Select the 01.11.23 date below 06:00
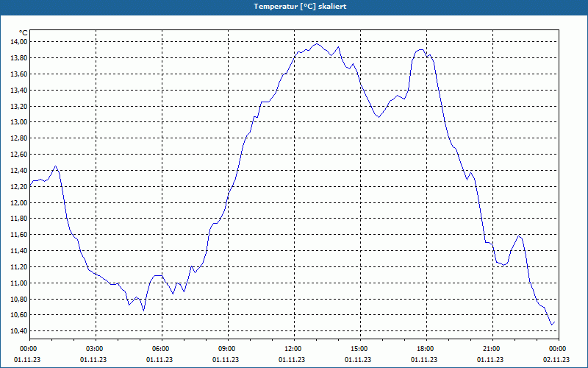The width and height of the screenshot is (588, 368). (159, 360)
